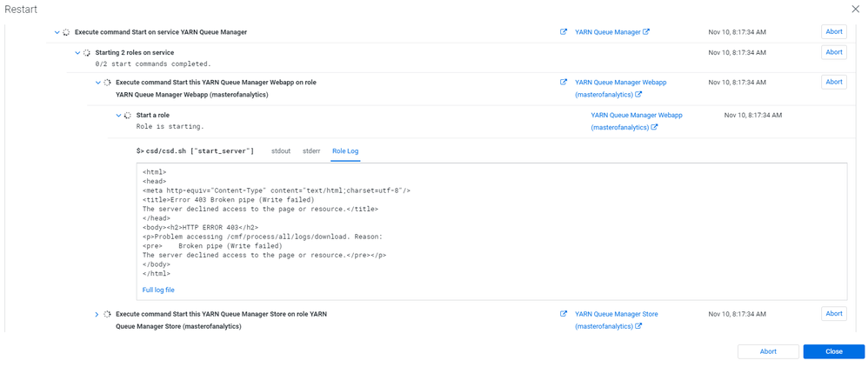Abort the YARN Queue Manager Store start command
Screen dimensions: 868x367
834,314
